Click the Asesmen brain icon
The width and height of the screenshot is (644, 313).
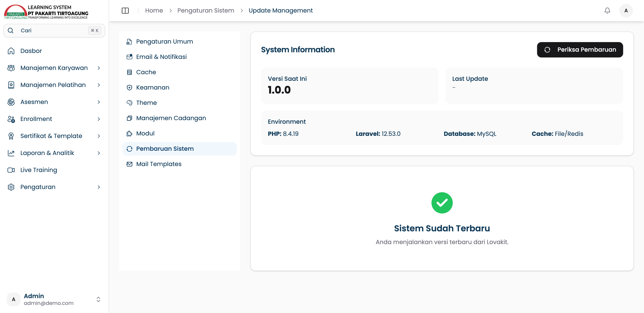[x=11, y=102]
